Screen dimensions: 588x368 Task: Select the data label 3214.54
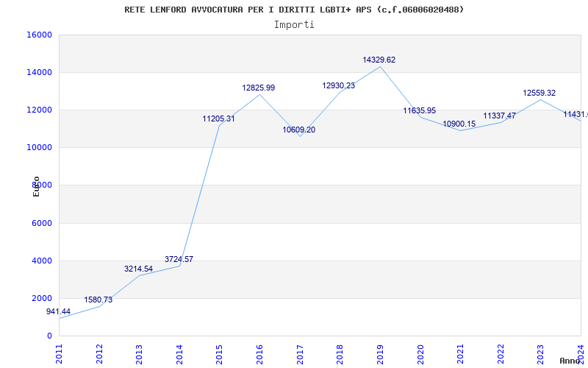click(x=138, y=269)
